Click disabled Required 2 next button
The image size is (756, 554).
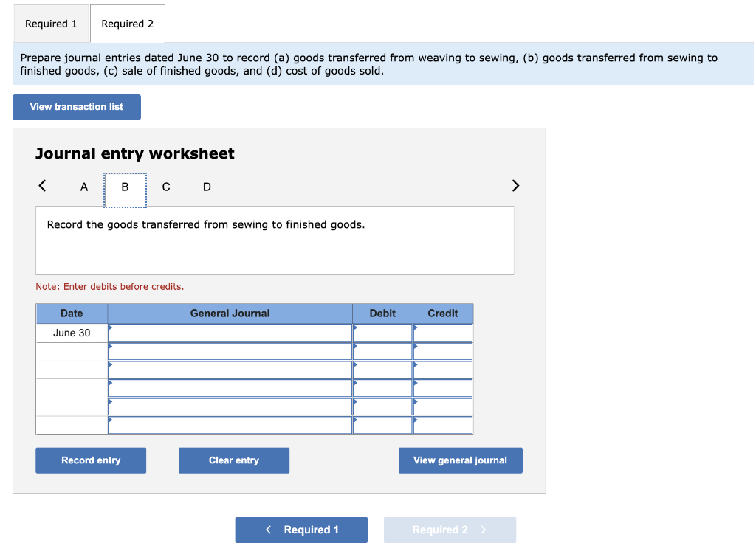pyautogui.click(x=450, y=530)
